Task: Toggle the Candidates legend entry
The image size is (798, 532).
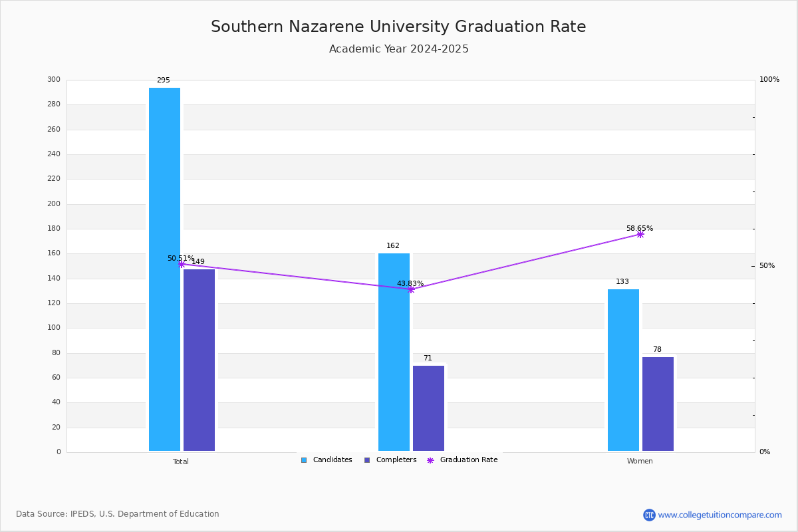Action: point(327,460)
